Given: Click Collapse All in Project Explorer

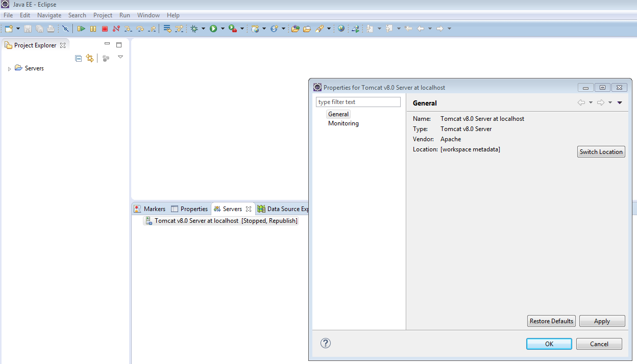Looking at the screenshot, I should (x=78, y=58).
